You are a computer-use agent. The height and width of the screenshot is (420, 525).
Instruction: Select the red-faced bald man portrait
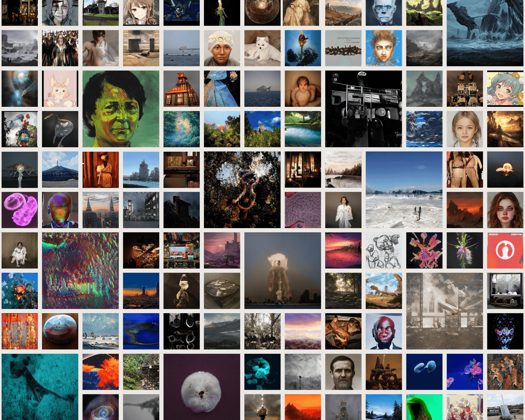384,331
